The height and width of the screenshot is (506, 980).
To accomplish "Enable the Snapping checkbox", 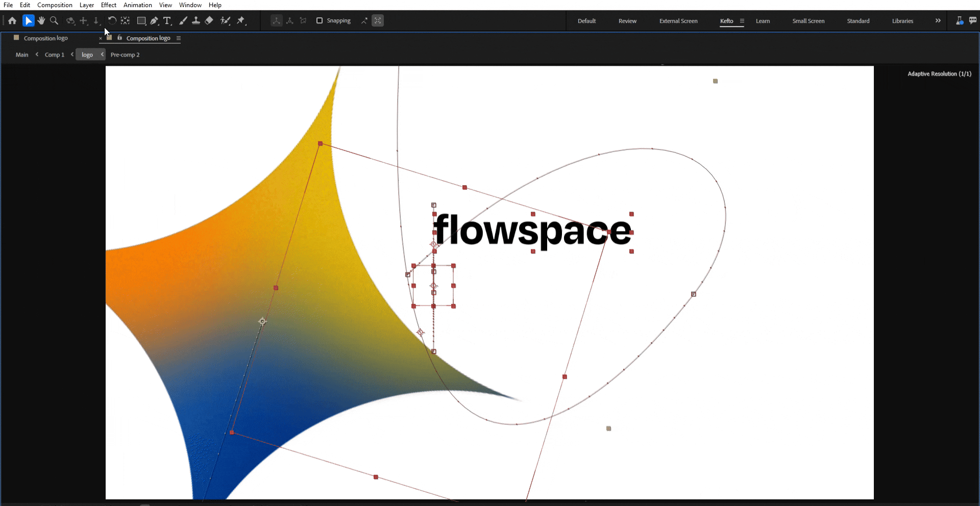I will (x=320, y=21).
